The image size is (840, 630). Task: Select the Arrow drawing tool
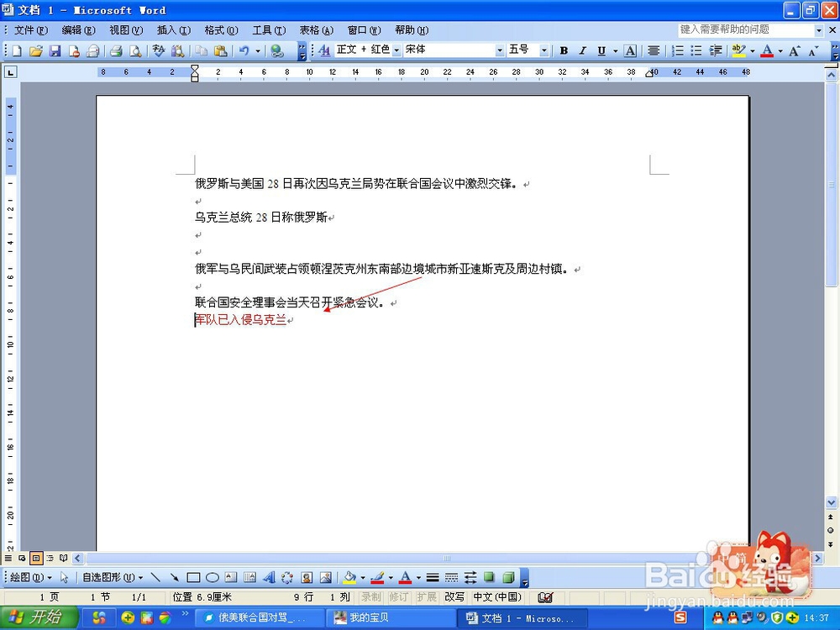click(x=174, y=578)
